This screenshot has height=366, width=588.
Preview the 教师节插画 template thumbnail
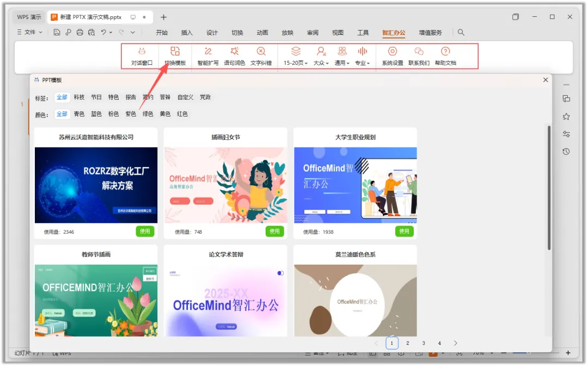96,301
